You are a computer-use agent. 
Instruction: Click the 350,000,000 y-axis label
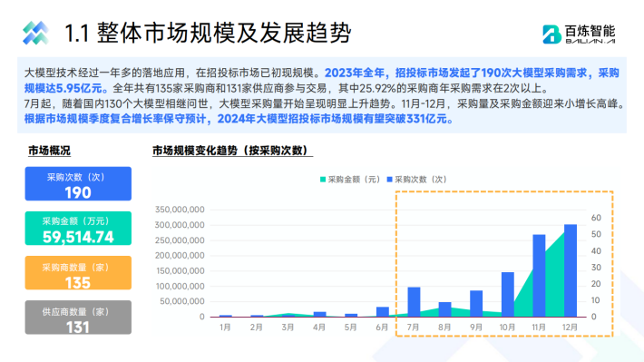[180, 210]
